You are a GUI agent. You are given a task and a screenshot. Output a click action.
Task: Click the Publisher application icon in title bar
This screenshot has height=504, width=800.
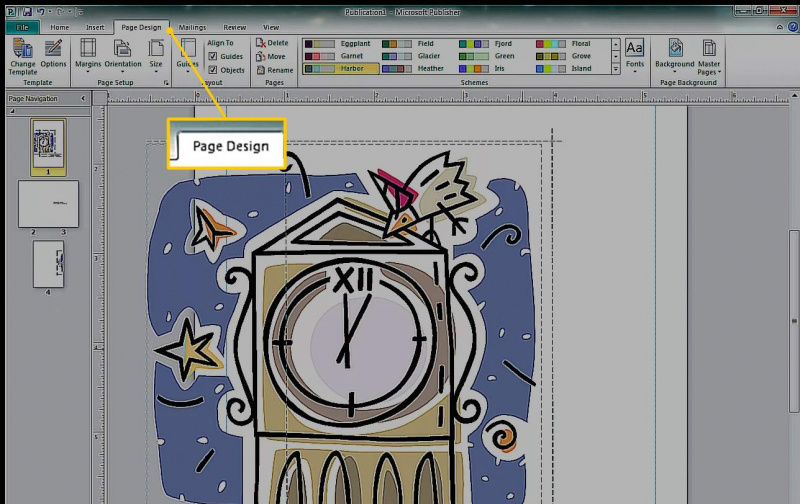12,11
